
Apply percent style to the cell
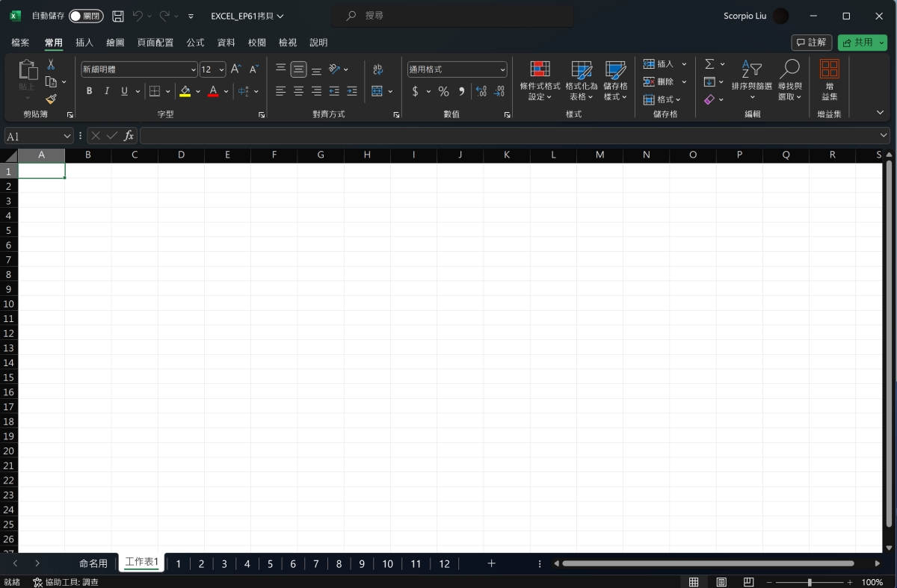click(443, 91)
